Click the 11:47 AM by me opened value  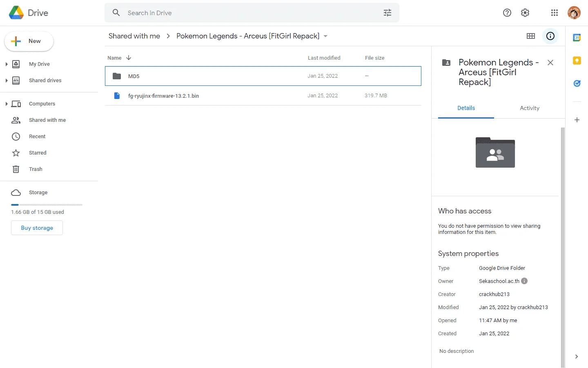point(498,321)
